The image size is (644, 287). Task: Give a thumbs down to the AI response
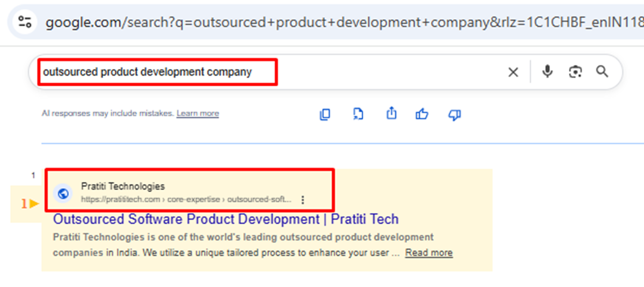click(x=455, y=114)
